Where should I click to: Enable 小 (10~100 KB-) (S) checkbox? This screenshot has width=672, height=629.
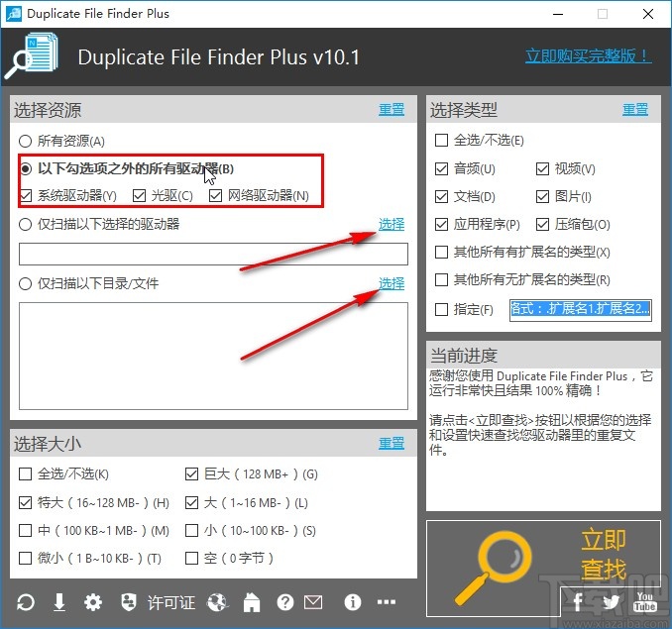191,531
